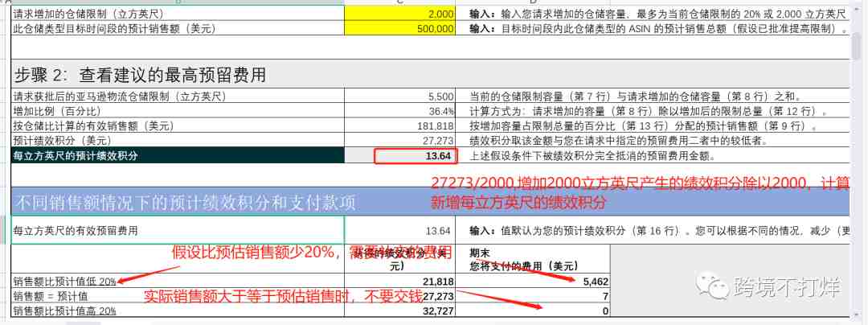Select the 36.4% increase ratio cell
The width and height of the screenshot is (868, 325).
pyautogui.click(x=399, y=111)
